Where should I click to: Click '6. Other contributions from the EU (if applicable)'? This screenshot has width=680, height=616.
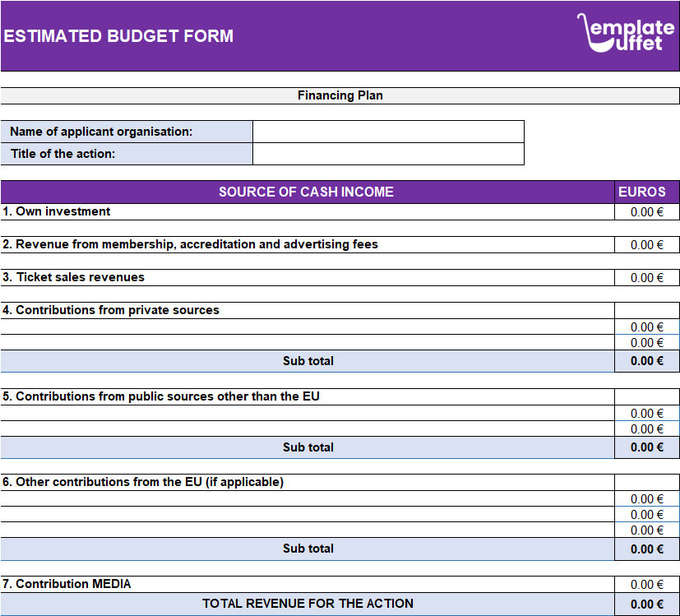pos(143,482)
